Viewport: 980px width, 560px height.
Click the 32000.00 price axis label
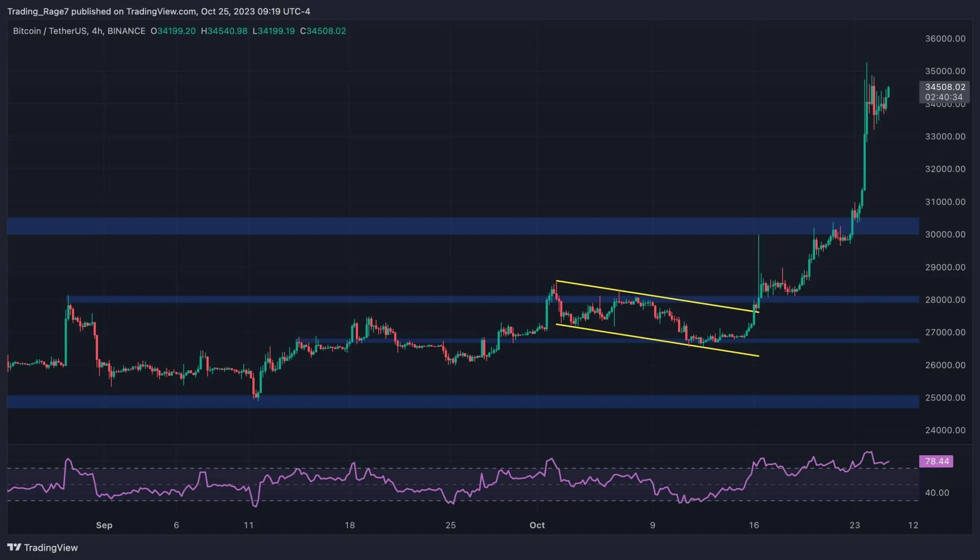945,169
